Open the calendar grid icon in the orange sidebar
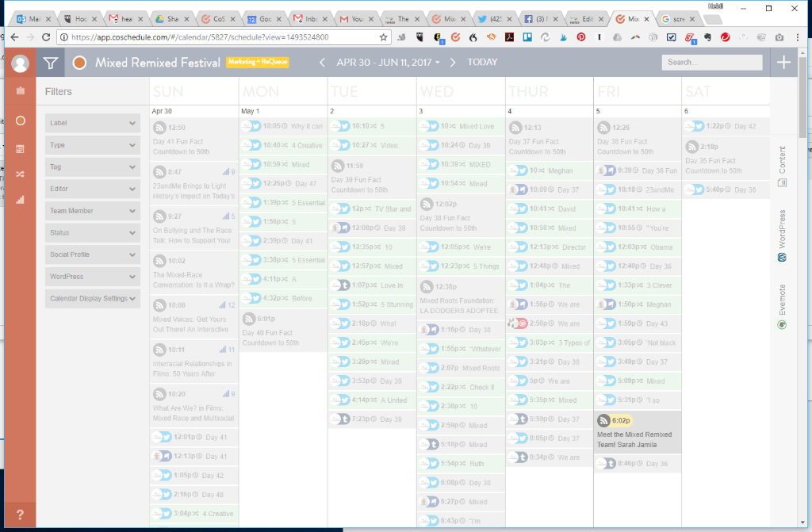 (20, 149)
